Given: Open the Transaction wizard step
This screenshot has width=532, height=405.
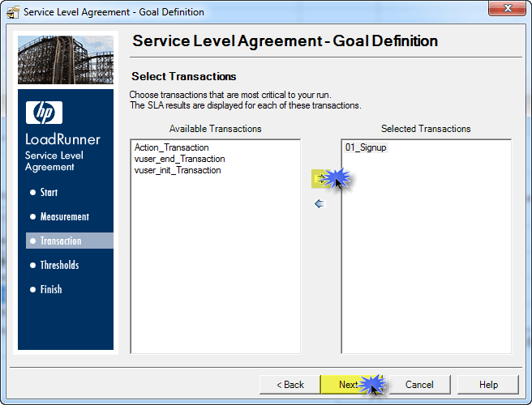Looking at the screenshot, I should 61,241.
